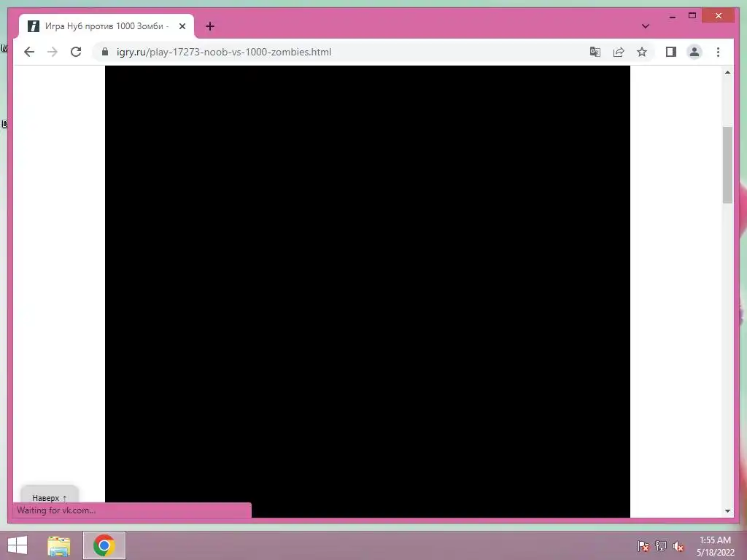
Task: Click the forward navigation arrow
Action: [x=53, y=52]
